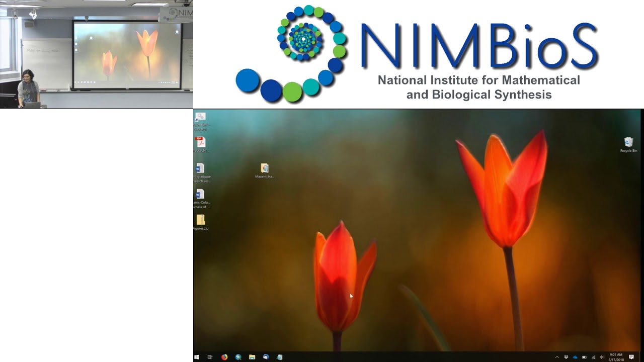
Task: Select the maxent.bat shortcut desktop icon
Action: click(x=201, y=121)
